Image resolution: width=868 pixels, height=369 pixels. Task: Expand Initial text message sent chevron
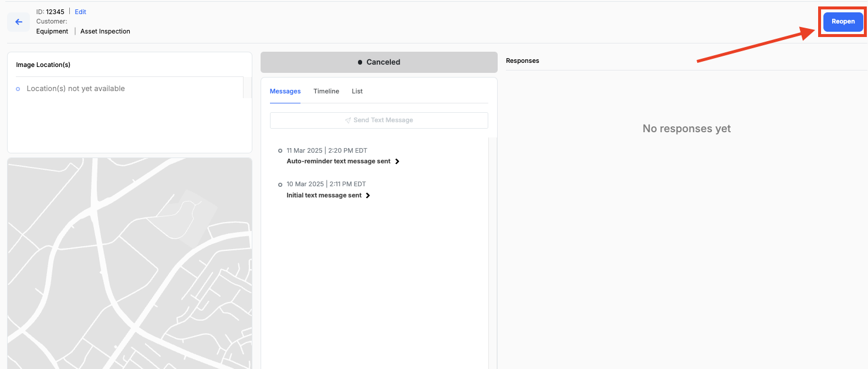point(368,195)
